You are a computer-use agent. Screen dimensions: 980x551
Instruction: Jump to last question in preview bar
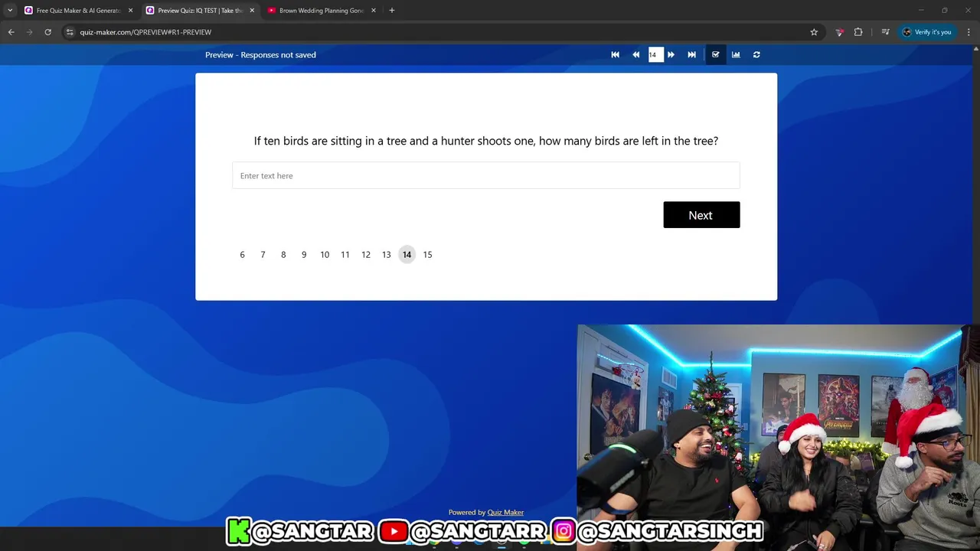[x=691, y=54]
